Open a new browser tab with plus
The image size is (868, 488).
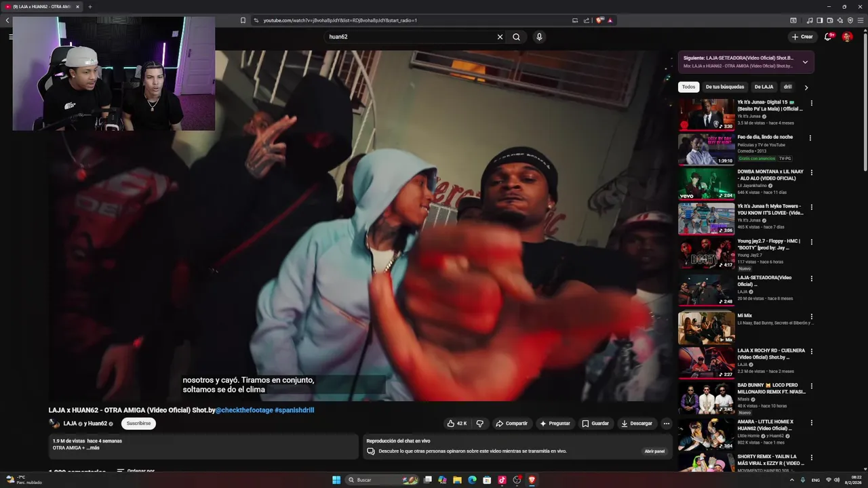90,7
